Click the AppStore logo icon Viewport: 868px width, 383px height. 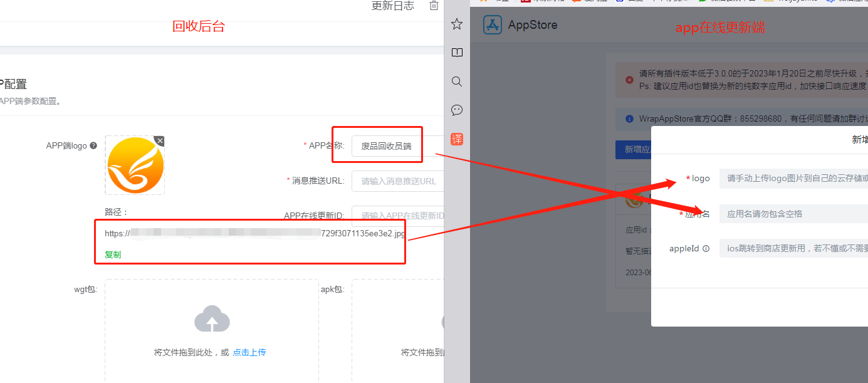[493, 25]
